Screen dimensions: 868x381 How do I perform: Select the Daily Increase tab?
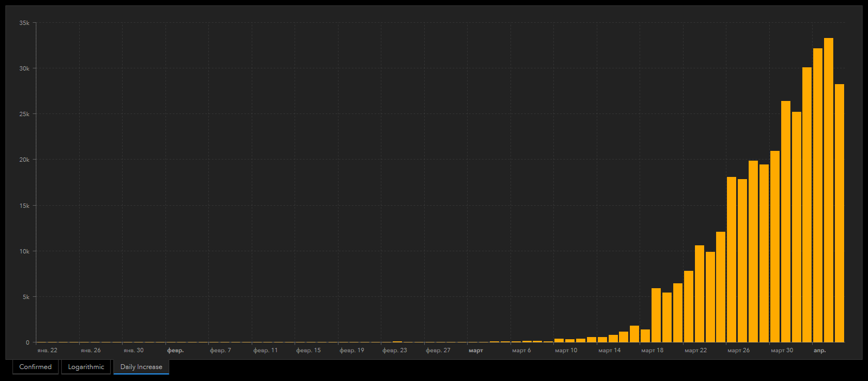[x=141, y=367]
